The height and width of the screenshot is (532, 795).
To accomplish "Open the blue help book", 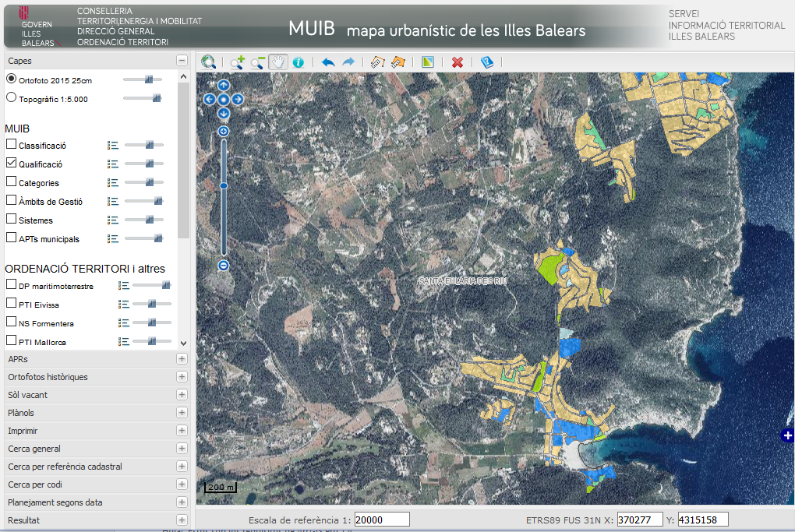I will 487,62.
